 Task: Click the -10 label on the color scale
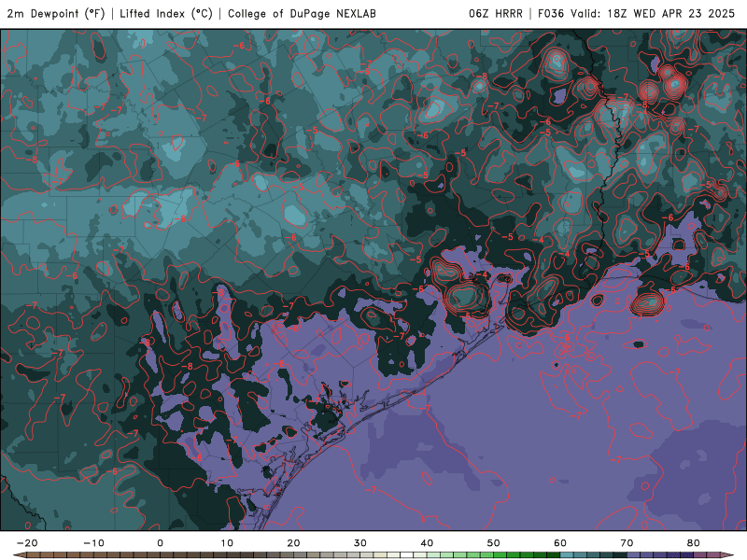[x=93, y=543]
